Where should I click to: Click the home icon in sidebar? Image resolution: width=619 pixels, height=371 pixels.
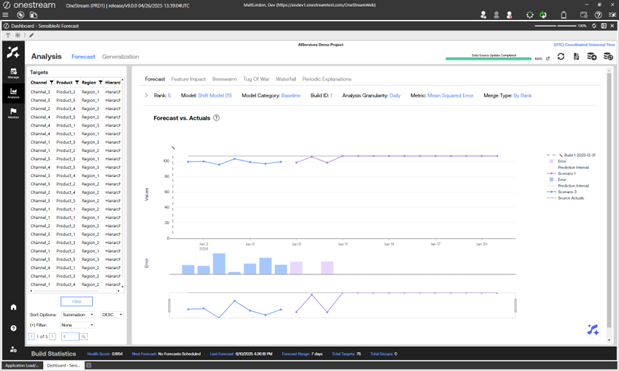click(x=13, y=307)
